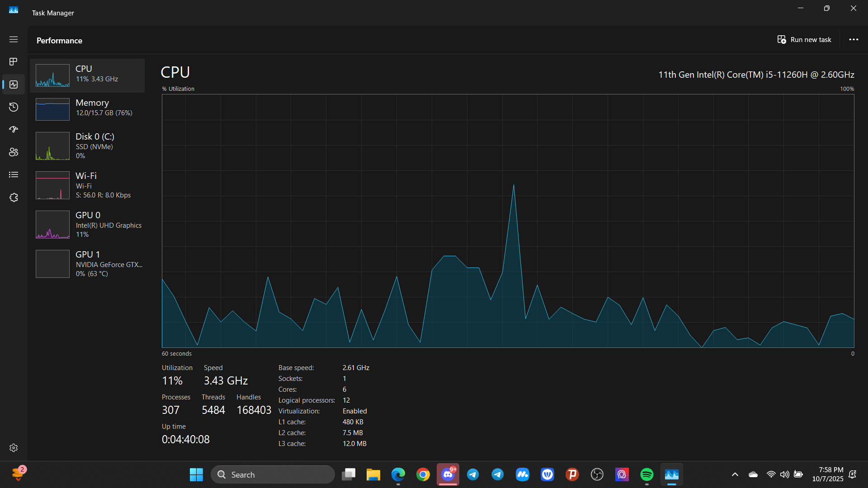Open the Users page icon
This screenshot has height=488, width=868.
[x=14, y=152]
